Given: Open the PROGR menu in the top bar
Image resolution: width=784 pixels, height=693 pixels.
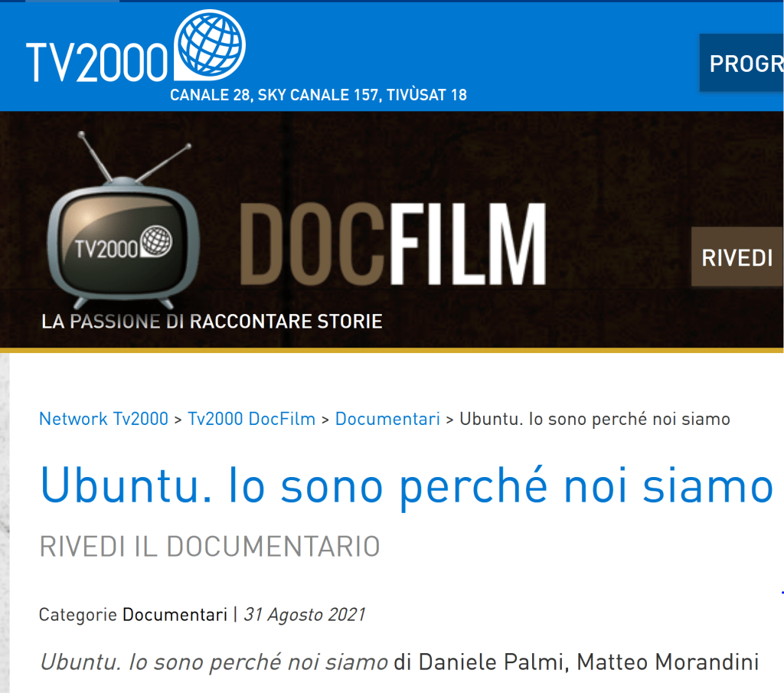Looking at the screenshot, I should (x=744, y=64).
